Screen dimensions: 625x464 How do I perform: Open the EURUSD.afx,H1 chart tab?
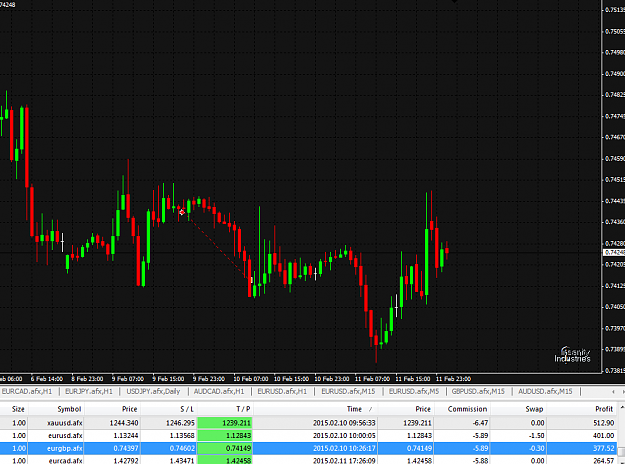click(x=282, y=391)
